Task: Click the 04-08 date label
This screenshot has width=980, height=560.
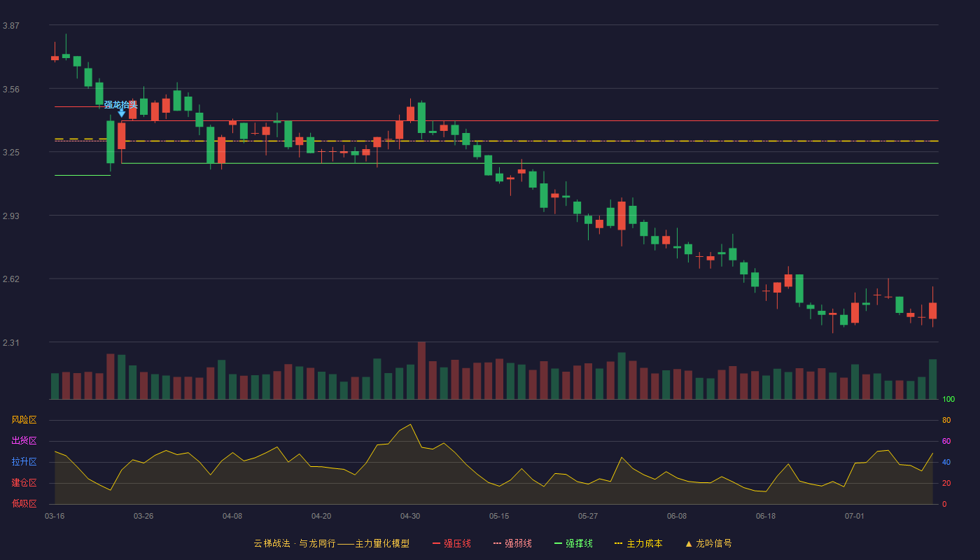Action: [232, 516]
